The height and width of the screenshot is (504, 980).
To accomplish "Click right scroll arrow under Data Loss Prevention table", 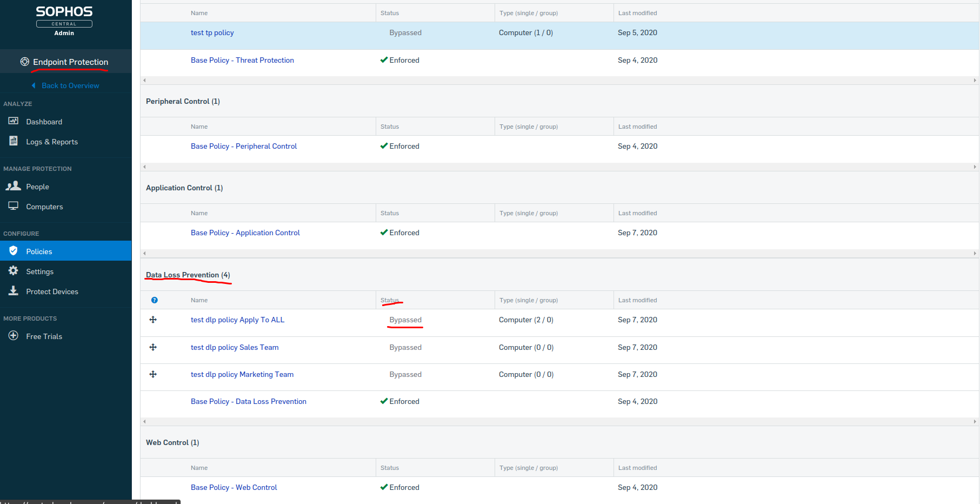I will coord(975,421).
